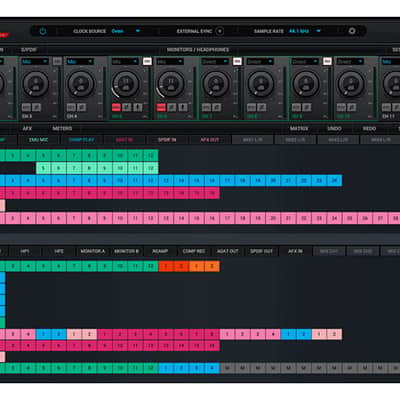Select ADAT IN source label

click(x=124, y=140)
